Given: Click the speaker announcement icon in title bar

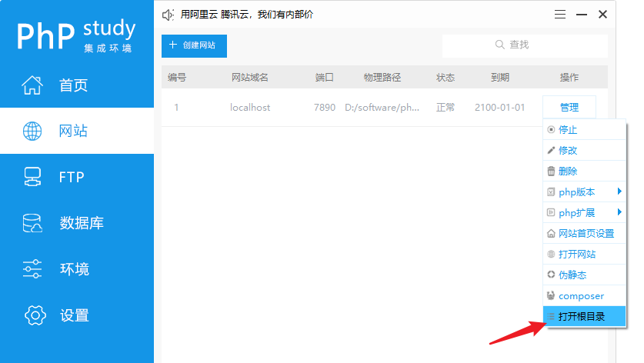Looking at the screenshot, I should [x=168, y=15].
